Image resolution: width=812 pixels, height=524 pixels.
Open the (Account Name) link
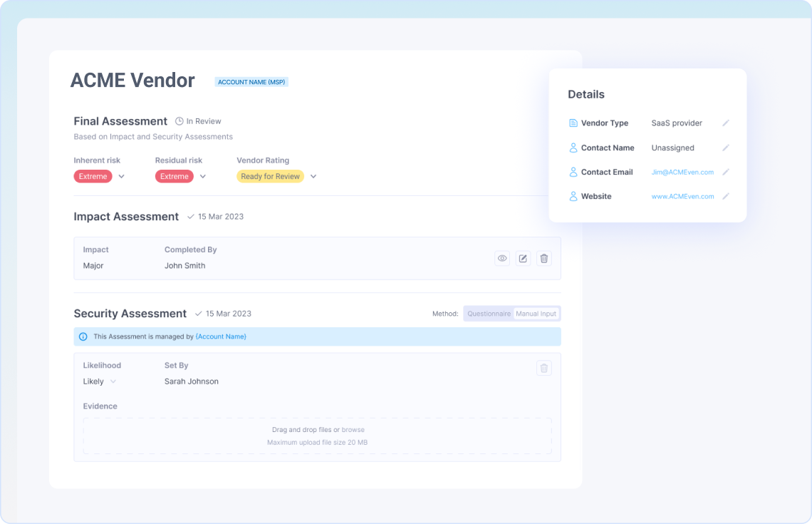pos(221,337)
